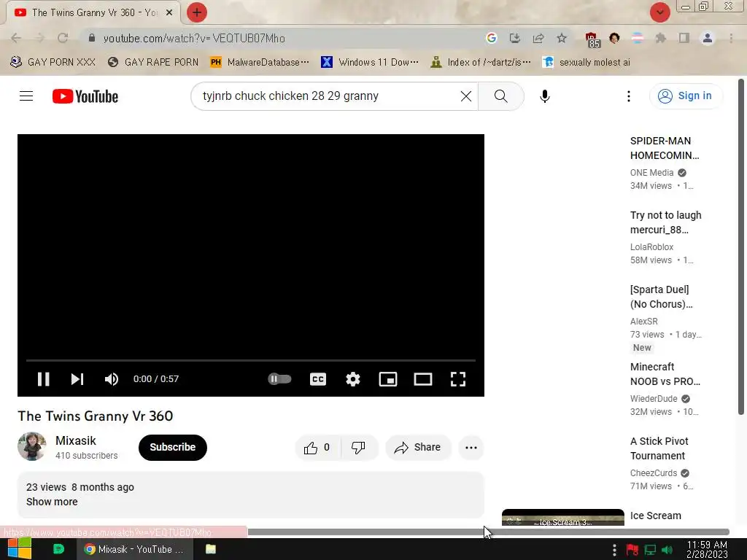
Task: Open extension with 85 badge
Action: pyautogui.click(x=592, y=39)
